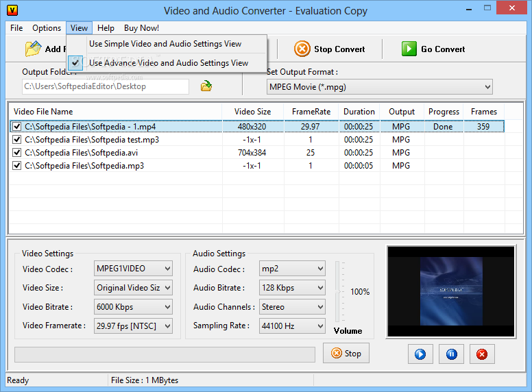The image size is (532, 392).
Task: Click the Frames column header
Action: (x=484, y=112)
